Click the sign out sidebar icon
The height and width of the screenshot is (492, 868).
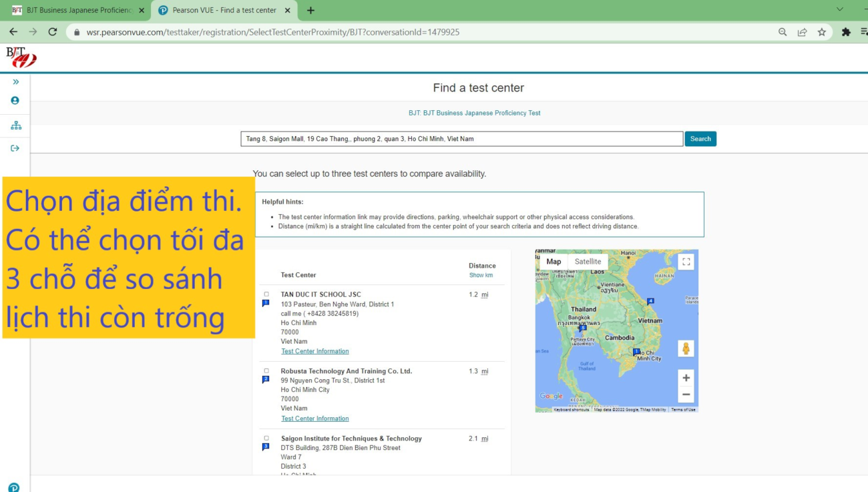[15, 148]
